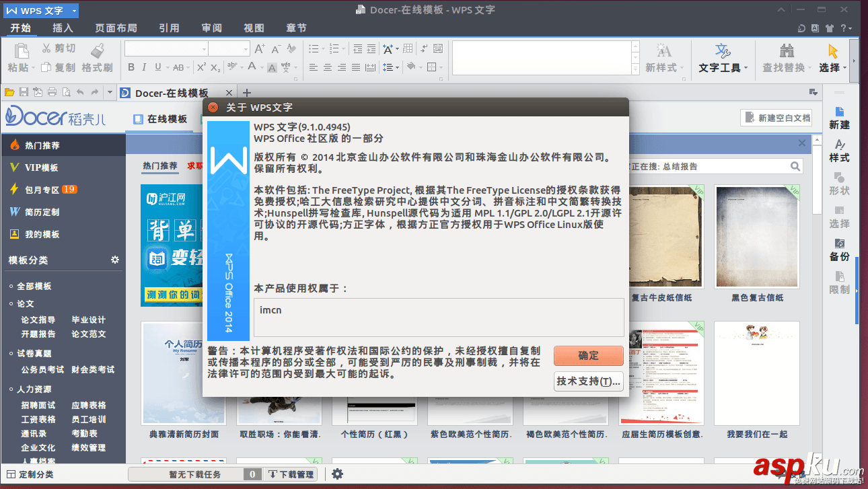
Task: Toggle character shading (gray A)
Action: click(273, 67)
